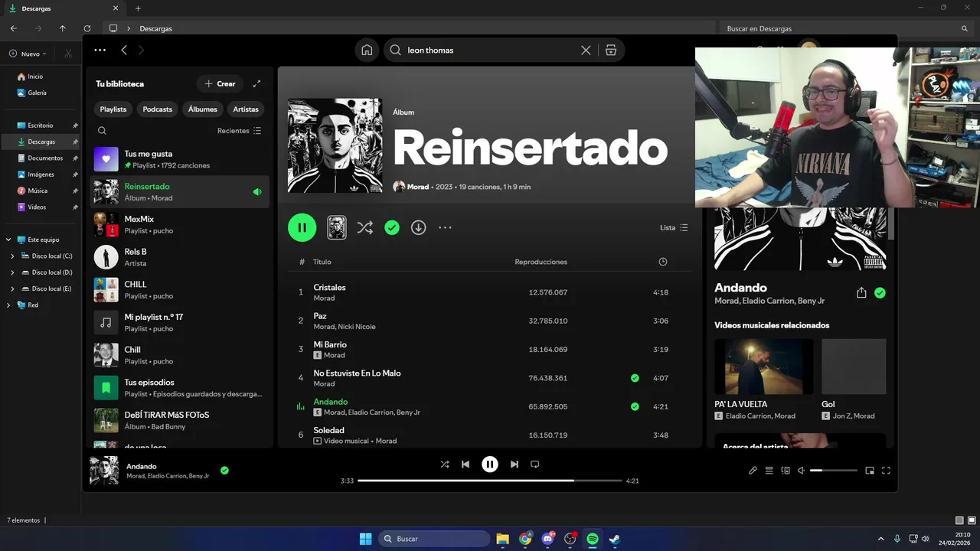Screen dimensions: 980x551
Task: Adjust the Spotify volume slider
Action: (834, 470)
